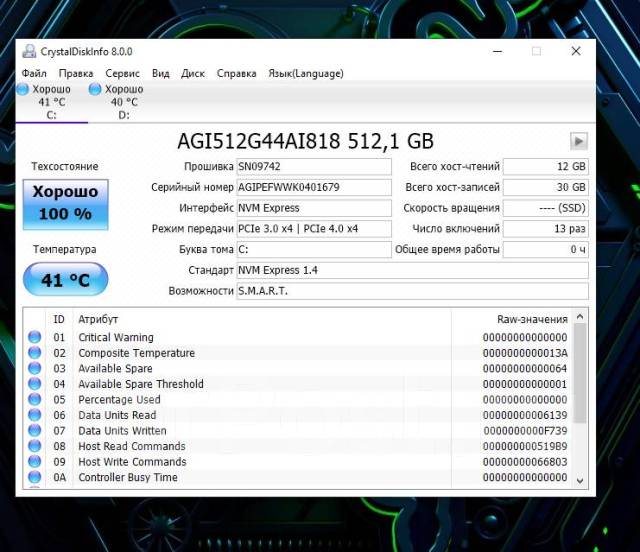Click the CrystalDiskInfo app icon in title bar

pyautogui.click(x=29, y=51)
